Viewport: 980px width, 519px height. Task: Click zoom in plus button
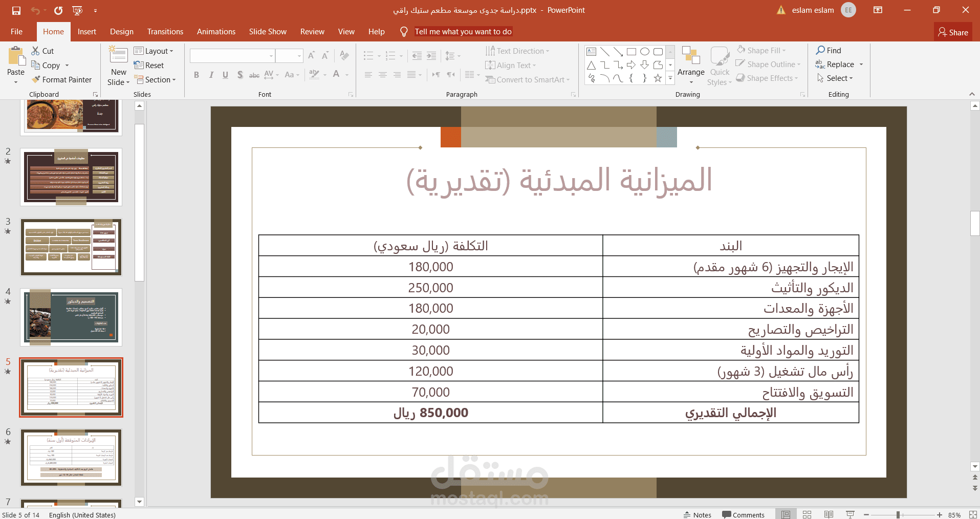[940, 515]
